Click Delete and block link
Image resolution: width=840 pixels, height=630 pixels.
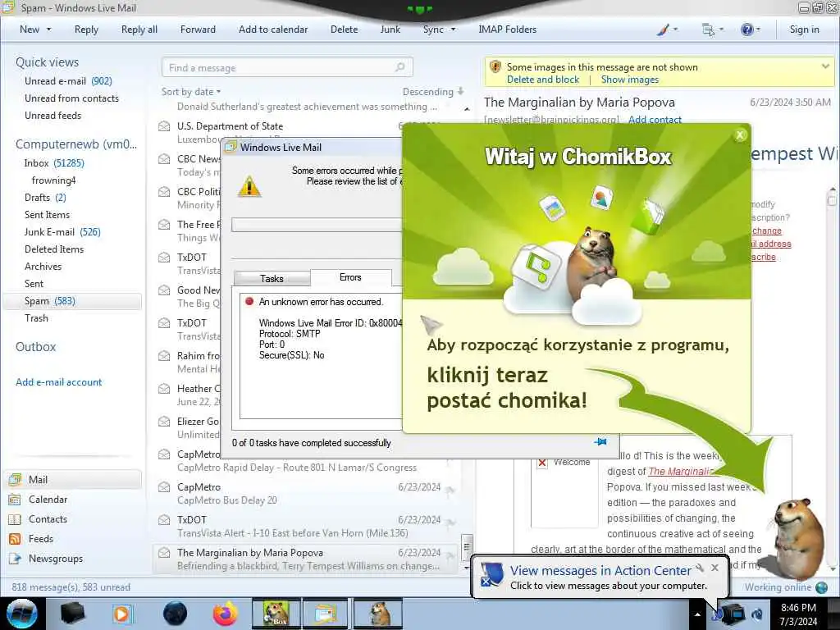(543, 80)
